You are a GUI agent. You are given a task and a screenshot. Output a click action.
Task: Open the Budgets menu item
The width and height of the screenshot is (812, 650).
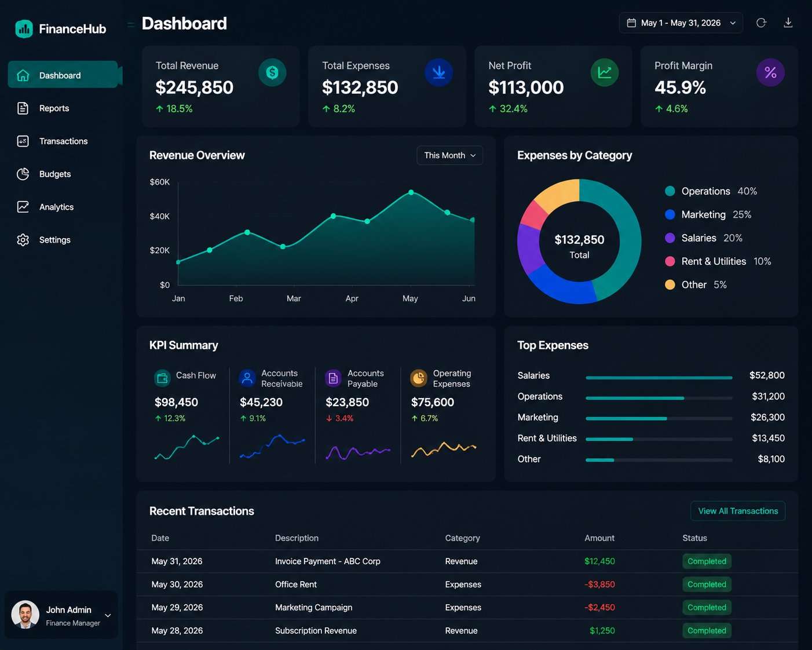pos(63,174)
